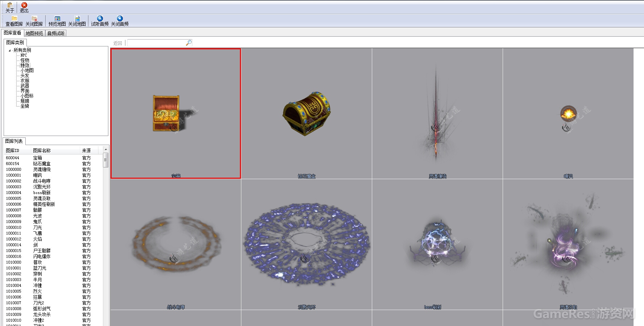Select list row 1000007 骷髅
This screenshot has height=326, width=644.
pos(53,210)
